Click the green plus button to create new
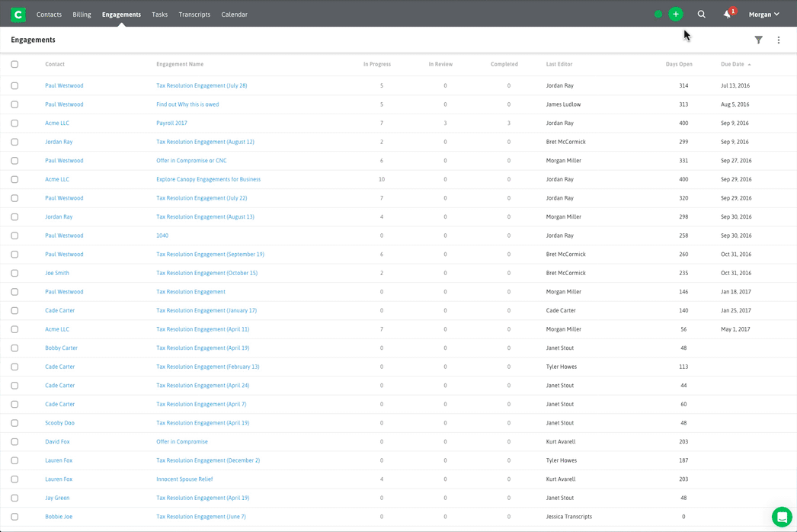This screenshot has width=797, height=532. click(676, 14)
